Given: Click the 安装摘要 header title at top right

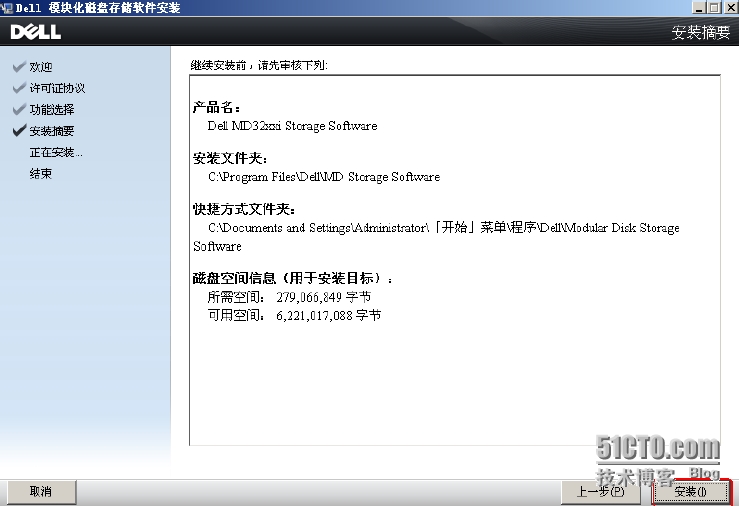Looking at the screenshot, I should (x=701, y=32).
